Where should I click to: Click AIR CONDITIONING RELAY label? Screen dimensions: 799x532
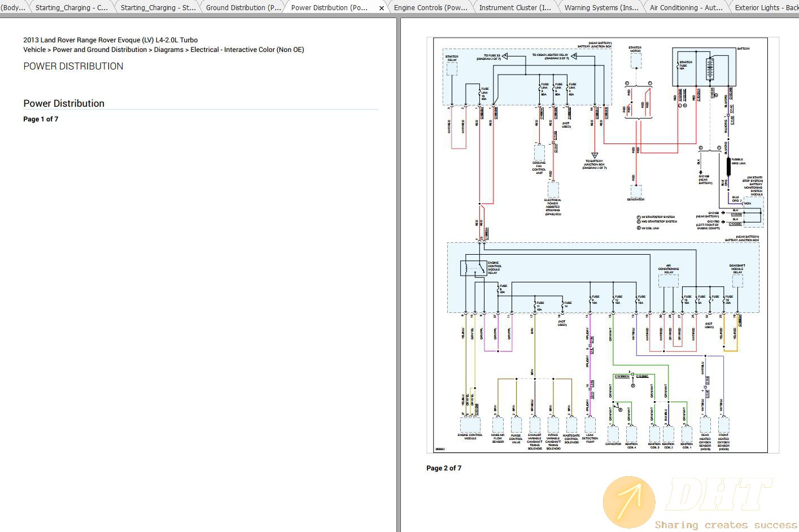tap(669, 269)
